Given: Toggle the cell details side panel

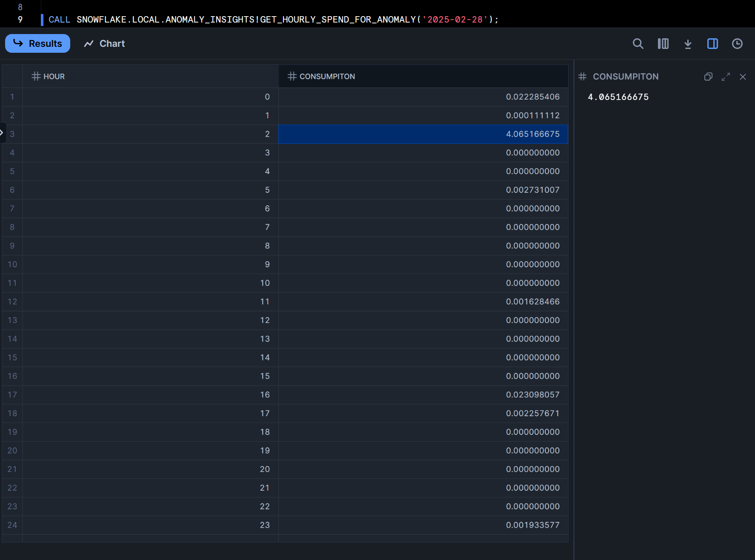Looking at the screenshot, I should [712, 43].
